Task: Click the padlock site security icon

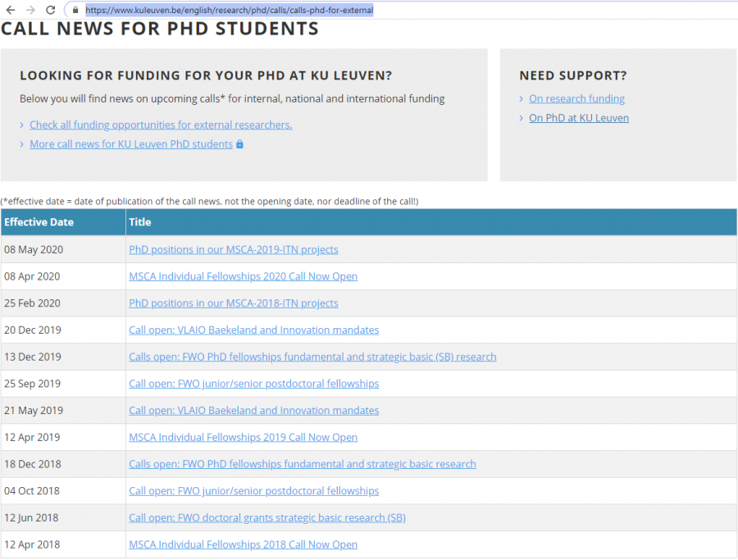Action: (75, 10)
